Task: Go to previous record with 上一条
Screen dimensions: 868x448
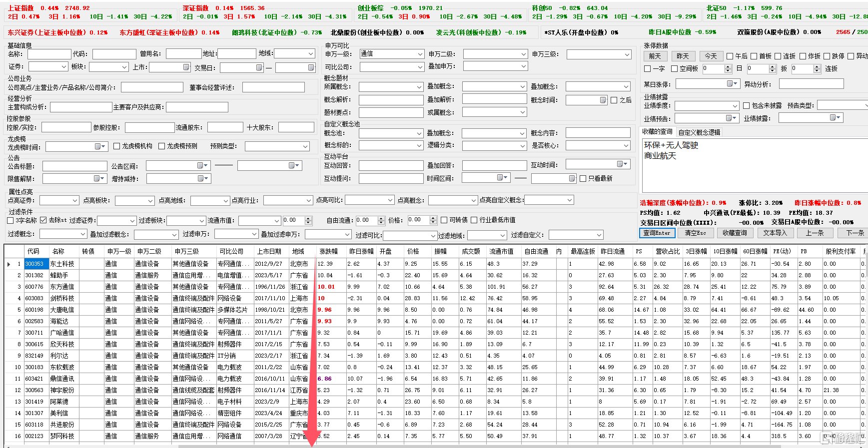Action: pos(815,233)
